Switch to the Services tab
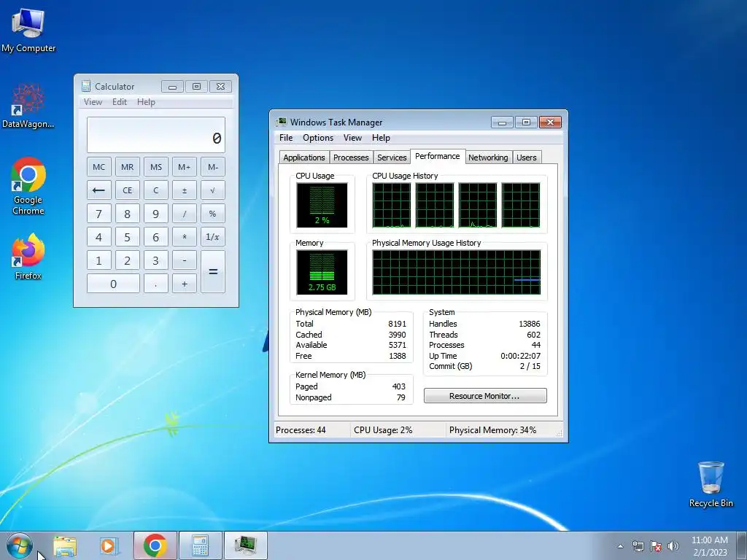Image resolution: width=747 pixels, height=560 pixels. coord(392,157)
